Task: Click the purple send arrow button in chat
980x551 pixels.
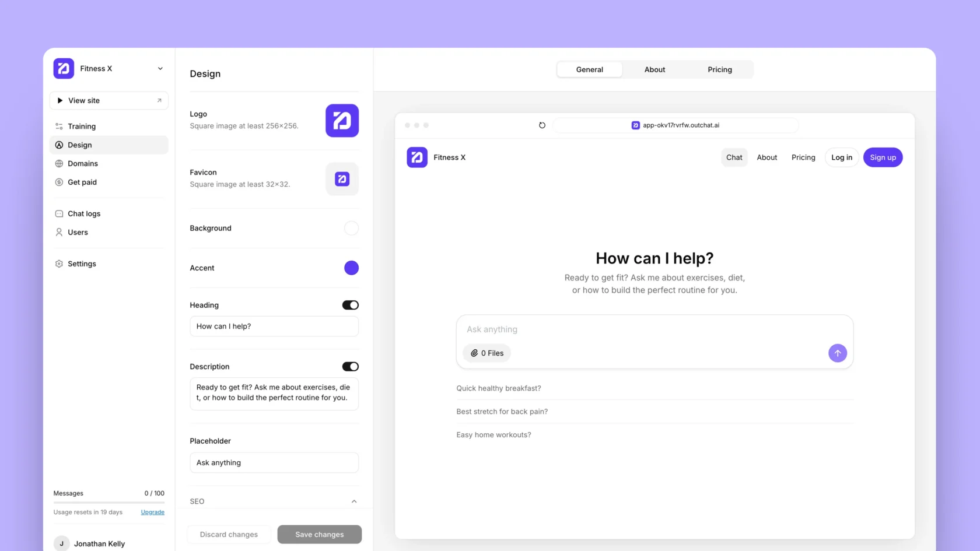Action: tap(837, 353)
